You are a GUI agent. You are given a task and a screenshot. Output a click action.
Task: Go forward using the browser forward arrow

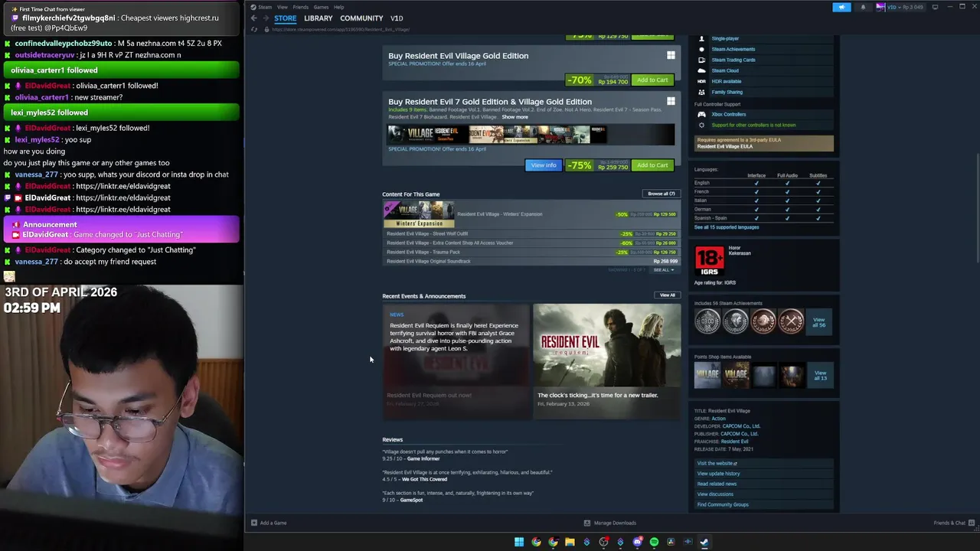pyautogui.click(x=266, y=18)
